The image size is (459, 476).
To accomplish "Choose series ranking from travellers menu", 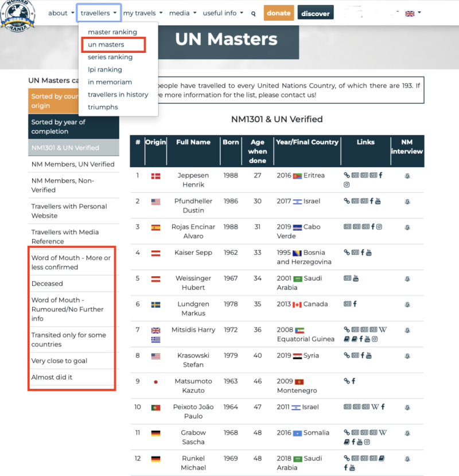I will pyautogui.click(x=110, y=57).
